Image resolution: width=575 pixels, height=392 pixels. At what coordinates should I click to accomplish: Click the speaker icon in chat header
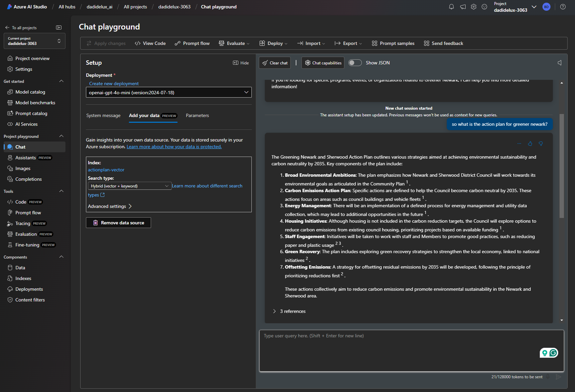[x=560, y=63]
